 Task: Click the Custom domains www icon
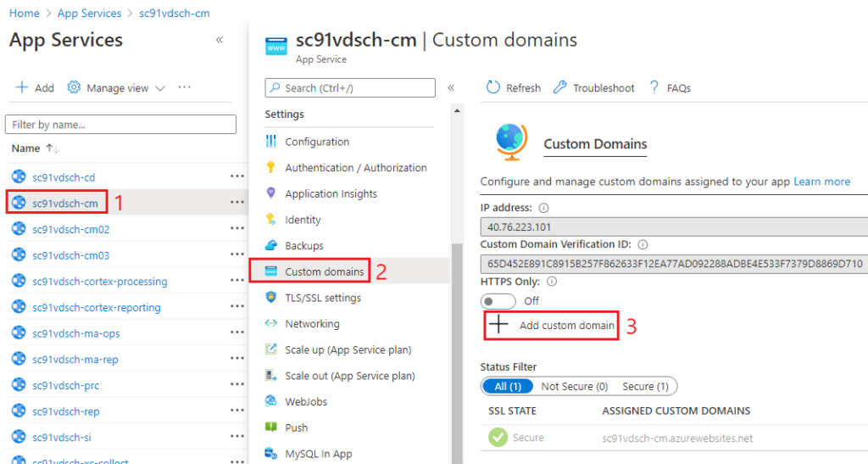[270, 271]
